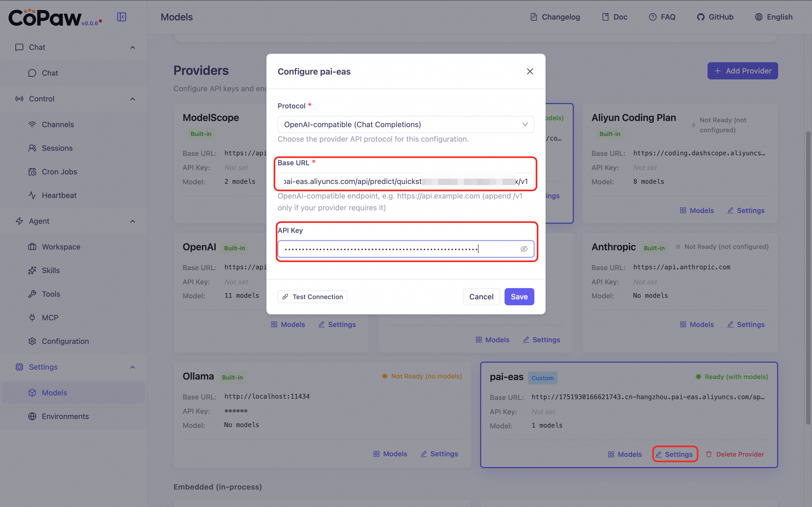Open Channels in the sidebar
This screenshot has height=507, width=812.
[58, 124]
